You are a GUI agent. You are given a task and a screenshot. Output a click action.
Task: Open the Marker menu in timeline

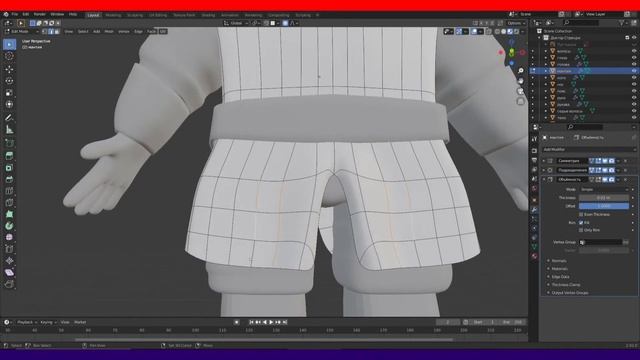click(80, 322)
